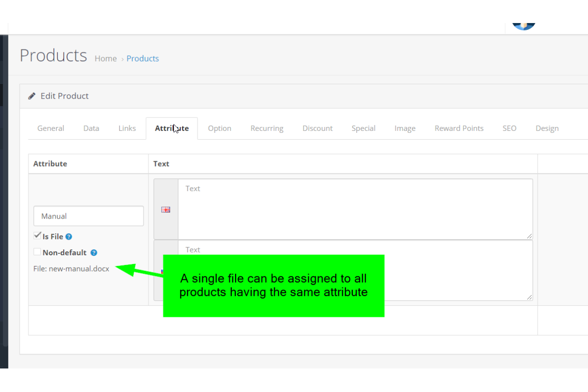
Task: Click the resize handle of the first text area
Action: point(529,236)
